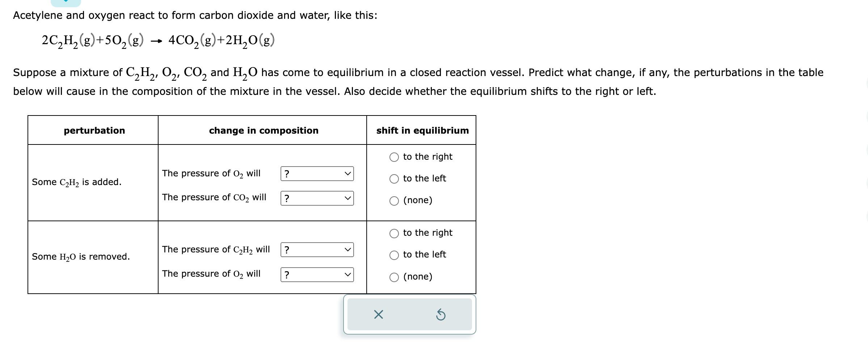Screen dimensions: 868x344
Task: Open the C2H2 pressure dropdown
Action: pos(317,250)
